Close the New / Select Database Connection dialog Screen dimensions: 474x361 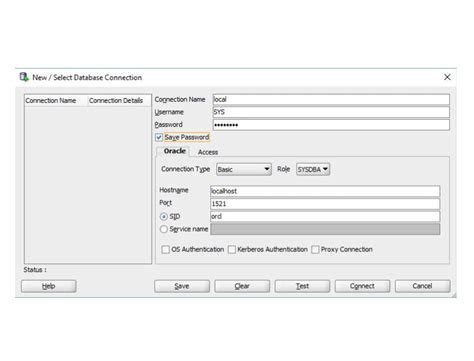point(447,77)
